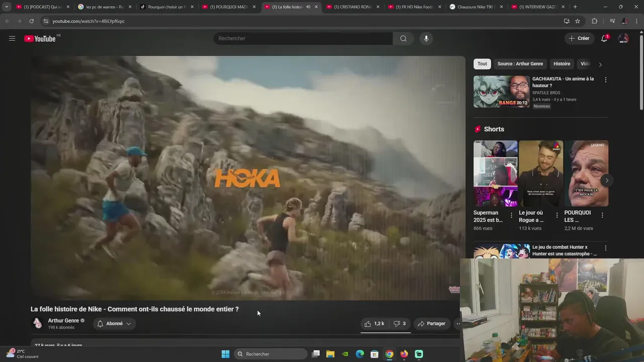The image size is (644, 362).
Task: Open more actions beside Partager
Action: coord(458,324)
